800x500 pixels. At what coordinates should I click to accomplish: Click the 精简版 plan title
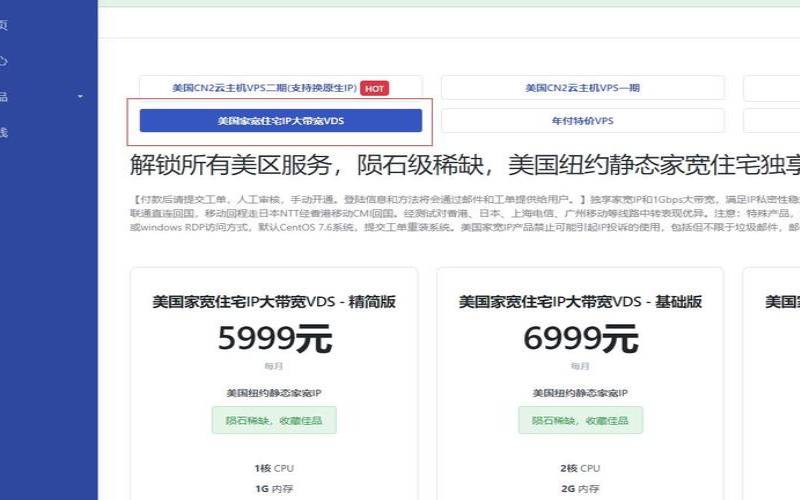pyautogui.click(x=274, y=302)
